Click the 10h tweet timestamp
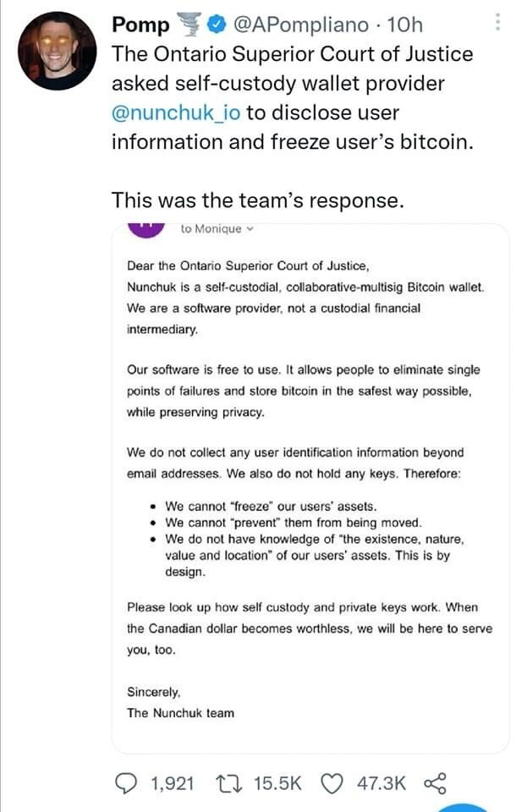 click(x=405, y=25)
